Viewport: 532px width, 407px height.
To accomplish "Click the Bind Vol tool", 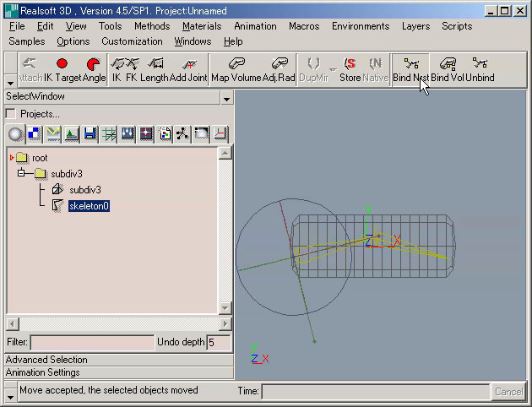I will pyautogui.click(x=448, y=70).
